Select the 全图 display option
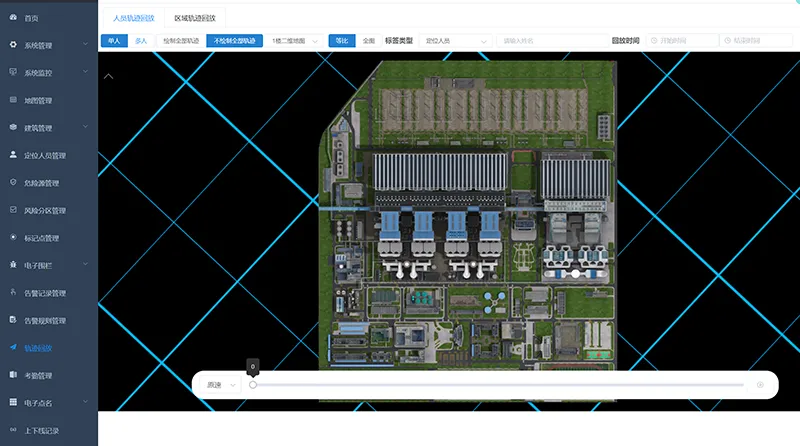Screen dimensions: 800x446 tap(368, 40)
